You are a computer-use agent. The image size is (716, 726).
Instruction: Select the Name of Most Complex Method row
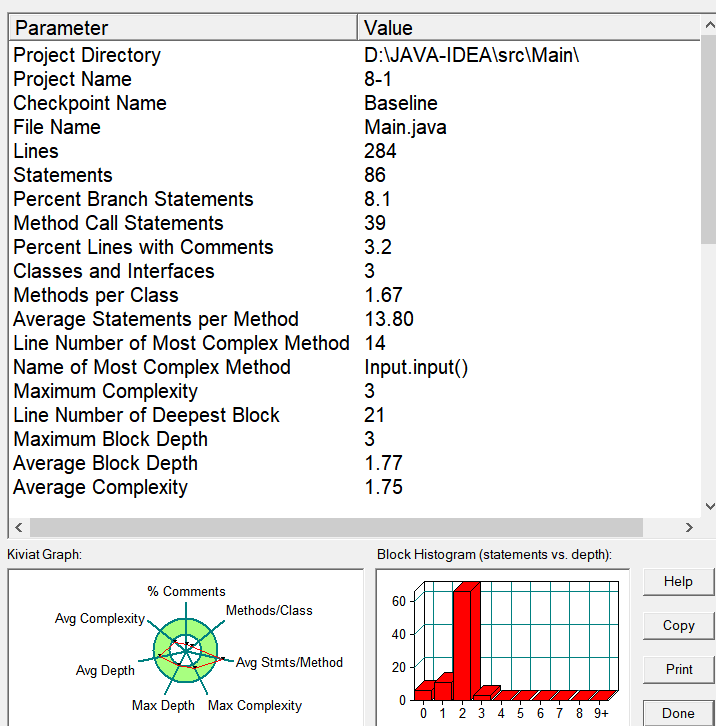(354, 367)
